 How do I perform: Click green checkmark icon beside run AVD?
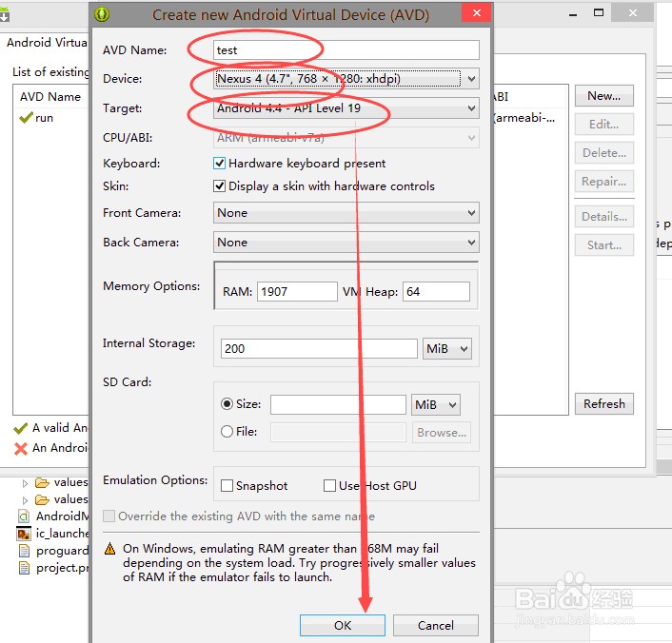26,117
